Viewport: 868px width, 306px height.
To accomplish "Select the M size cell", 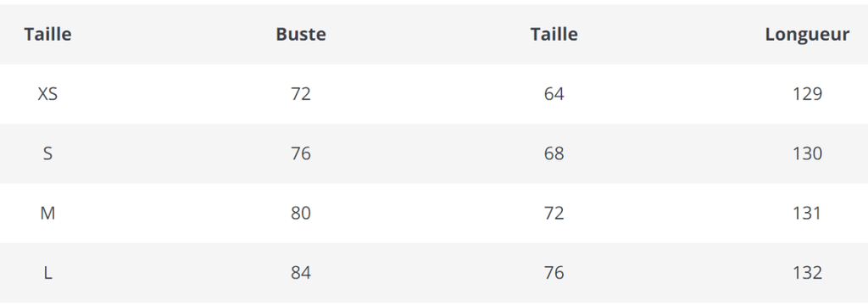I will pos(47,213).
